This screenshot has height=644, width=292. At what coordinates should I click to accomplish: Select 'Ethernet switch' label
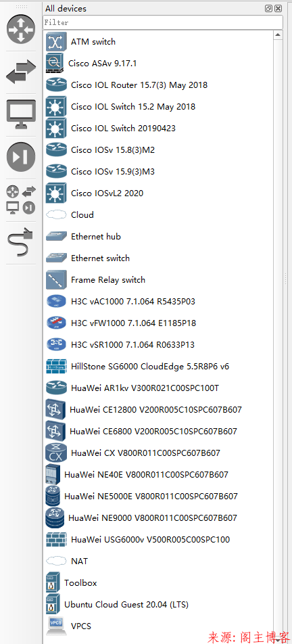(100, 258)
